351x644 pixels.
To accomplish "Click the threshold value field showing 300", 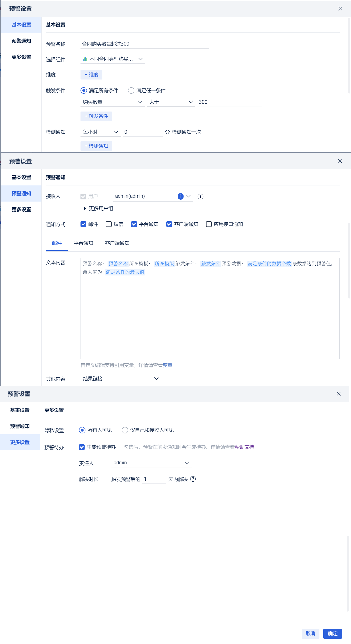I will 229,102.
